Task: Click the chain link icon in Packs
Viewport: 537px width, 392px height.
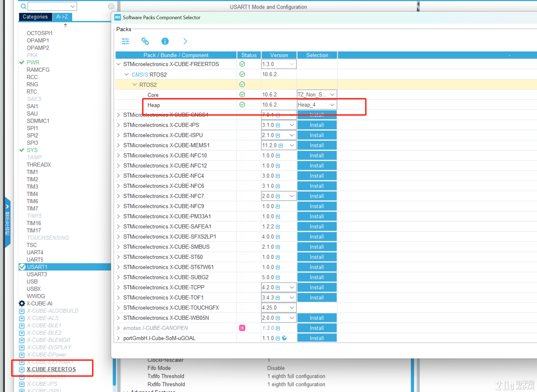Action: 145,41
